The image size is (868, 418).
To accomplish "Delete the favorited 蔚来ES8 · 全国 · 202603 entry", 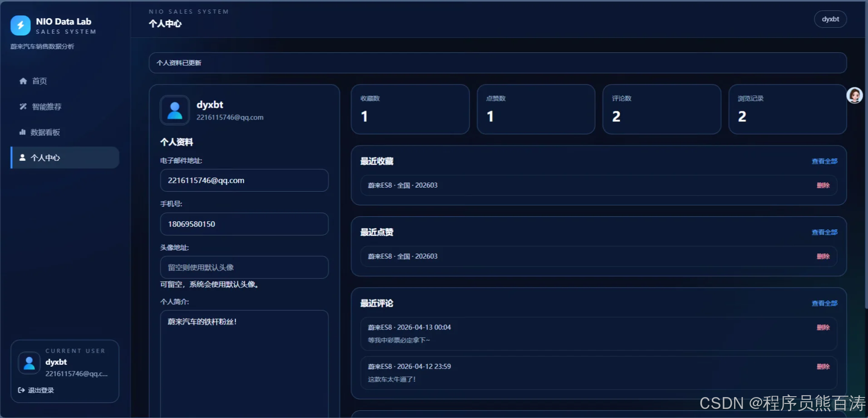I will (x=823, y=185).
